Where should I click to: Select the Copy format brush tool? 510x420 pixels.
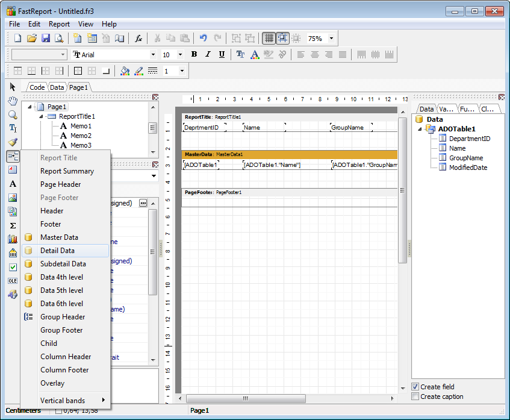tap(13, 142)
